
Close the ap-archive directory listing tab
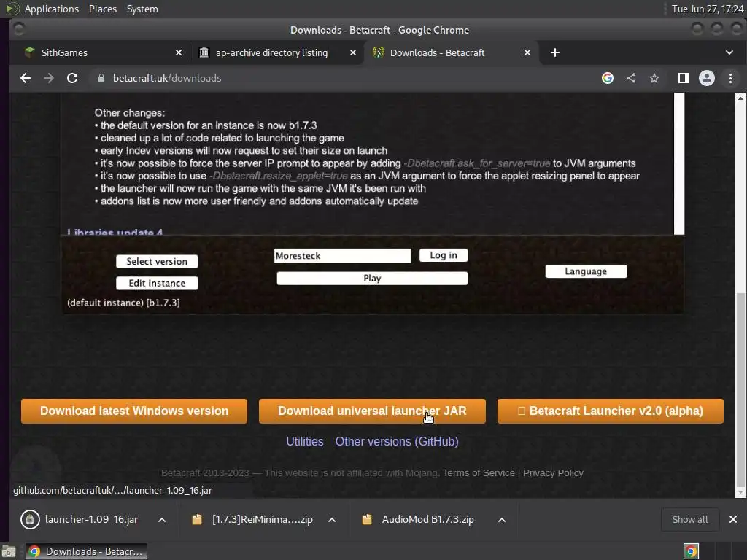(353, 52)
